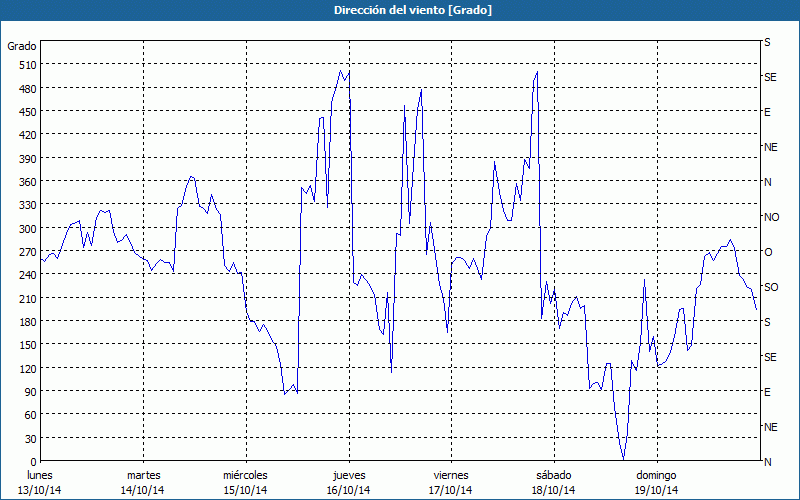Select the O compass label on right axis
The image size is (800, 500).
click(768, 252)
